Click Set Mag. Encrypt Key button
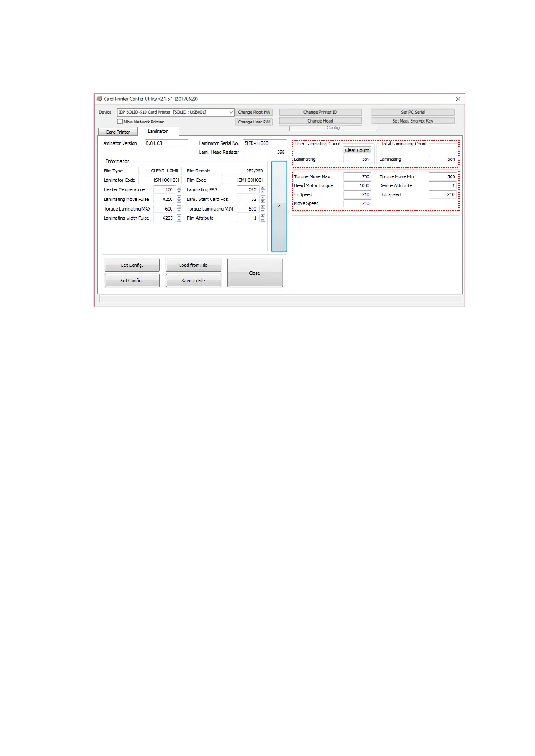535x756 pixels. coord(413,121)
